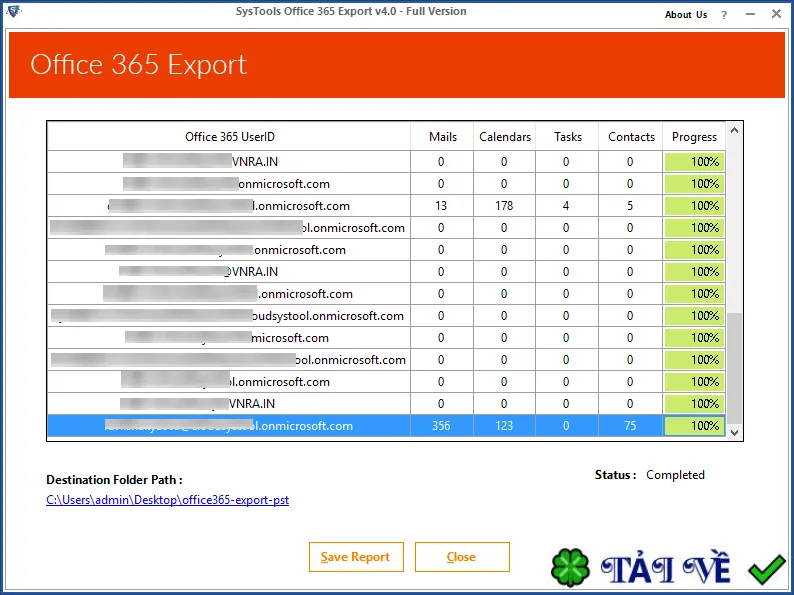Image resolution: width=794 pixels, height=595 pixels.
Task: Click the Tải Về download graphic
Action: (x=665, y=567)
